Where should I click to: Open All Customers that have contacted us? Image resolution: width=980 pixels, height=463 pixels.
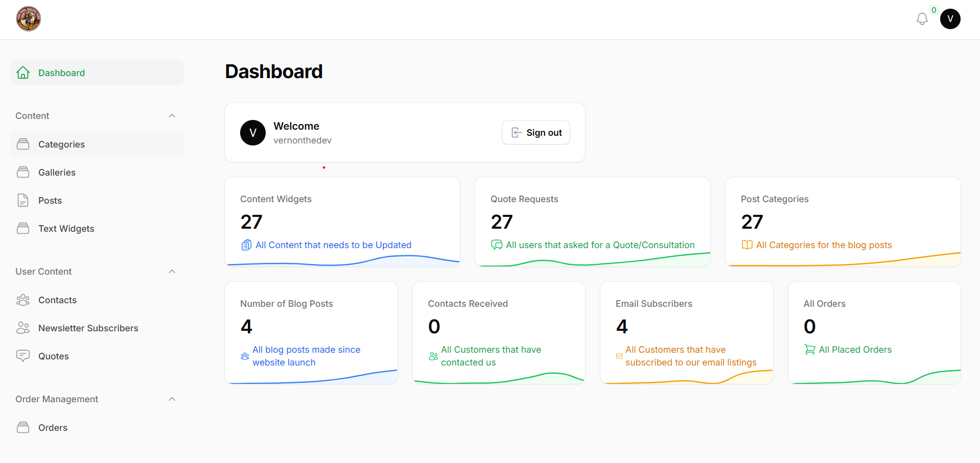pos(491,356)
